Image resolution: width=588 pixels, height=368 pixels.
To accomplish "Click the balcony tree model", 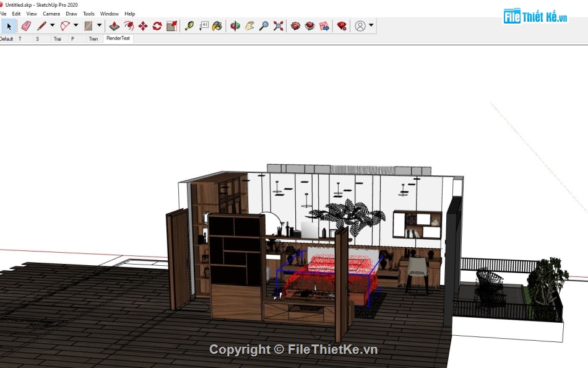I will click(x=546, y=287).
